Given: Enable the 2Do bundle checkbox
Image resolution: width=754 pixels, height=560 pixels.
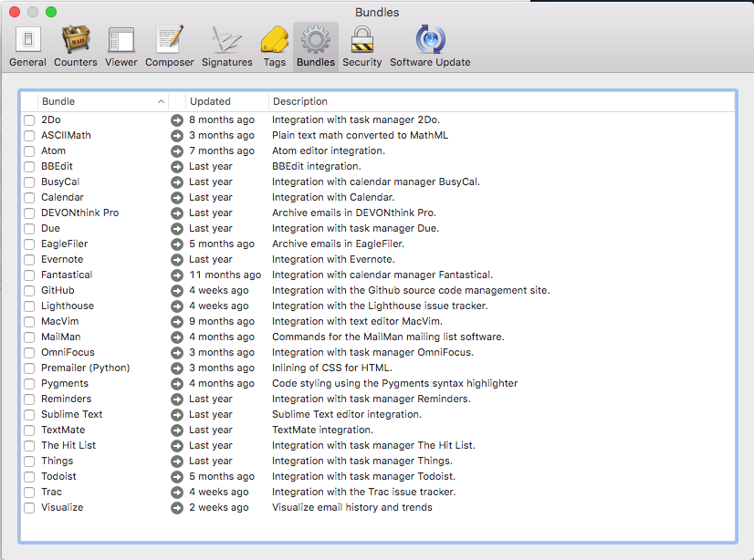Looking at the screenshot, I should [x=29, y=120].
